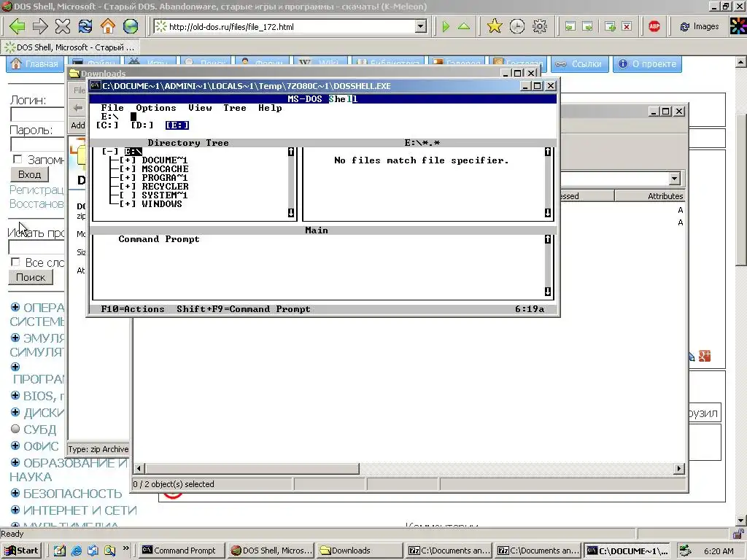Expand the БЕЗОПАСНОСТЬ category
The height and width of the screenshot is (560, 747).
(x=15, y=493)
